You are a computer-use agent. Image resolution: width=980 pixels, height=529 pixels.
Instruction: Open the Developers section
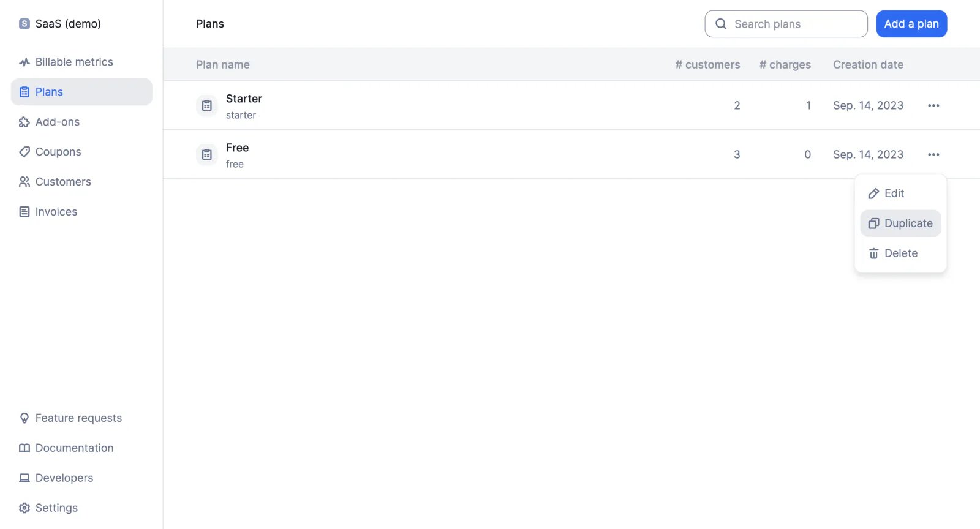[81, 478]
